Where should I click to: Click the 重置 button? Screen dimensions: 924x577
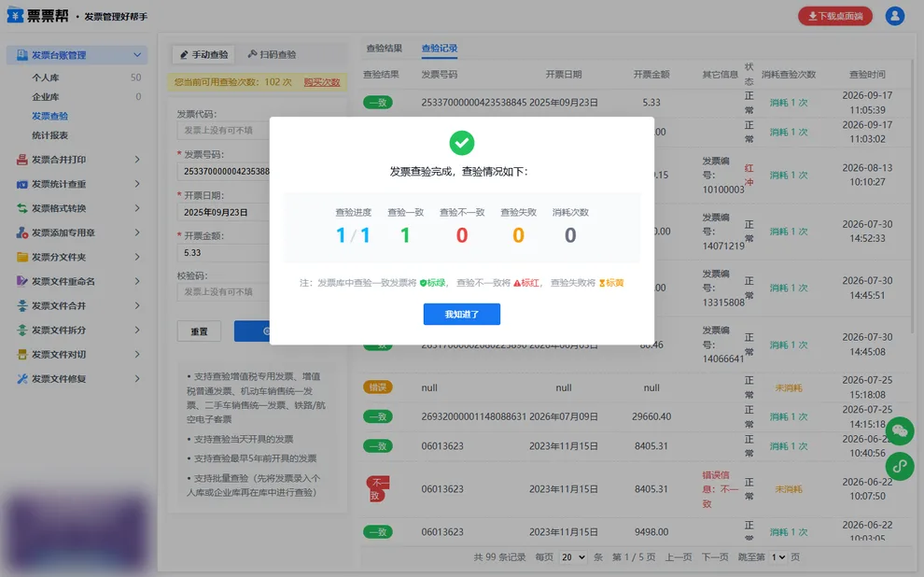click(x=199, y=331)
